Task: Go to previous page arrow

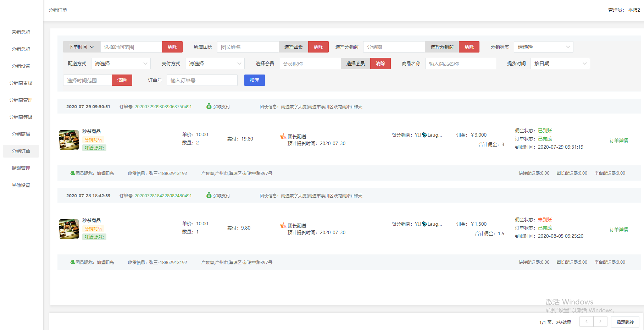Action: point(587,321)
